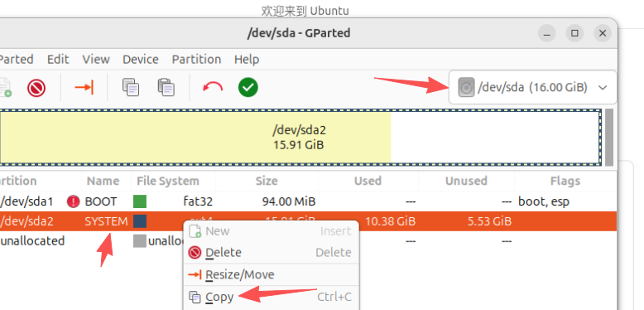
Task: Click the device selector chevron arrow
Action: tap(603, 88)
